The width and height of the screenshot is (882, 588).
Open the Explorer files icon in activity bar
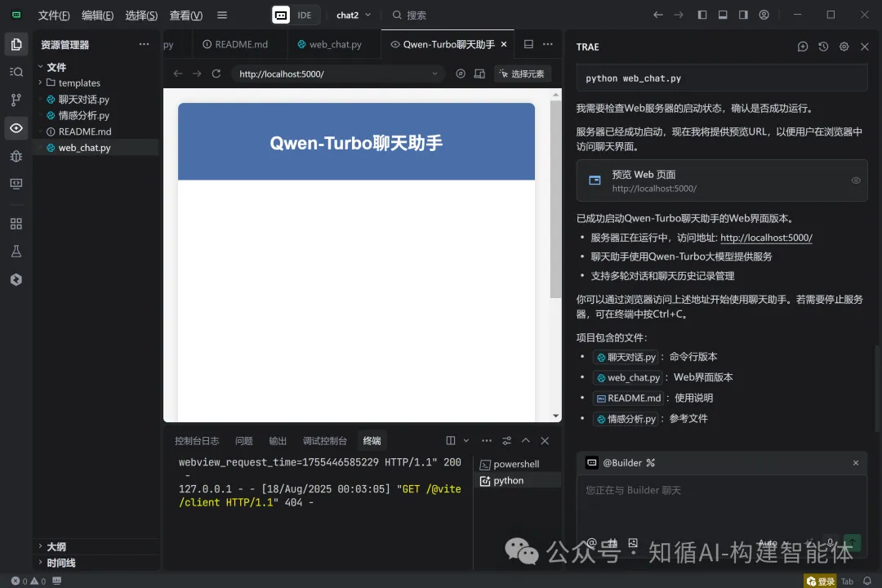click(16, 44)
